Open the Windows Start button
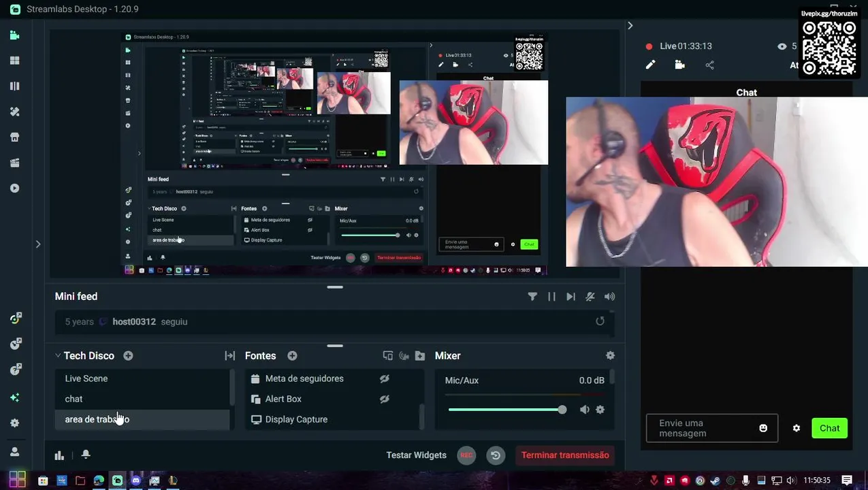The image size is (868, 490). 17,480
